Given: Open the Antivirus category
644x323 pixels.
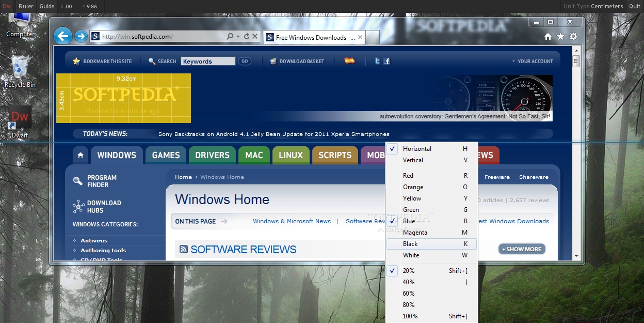Looking at the screenshot, I should pos(94,240).
